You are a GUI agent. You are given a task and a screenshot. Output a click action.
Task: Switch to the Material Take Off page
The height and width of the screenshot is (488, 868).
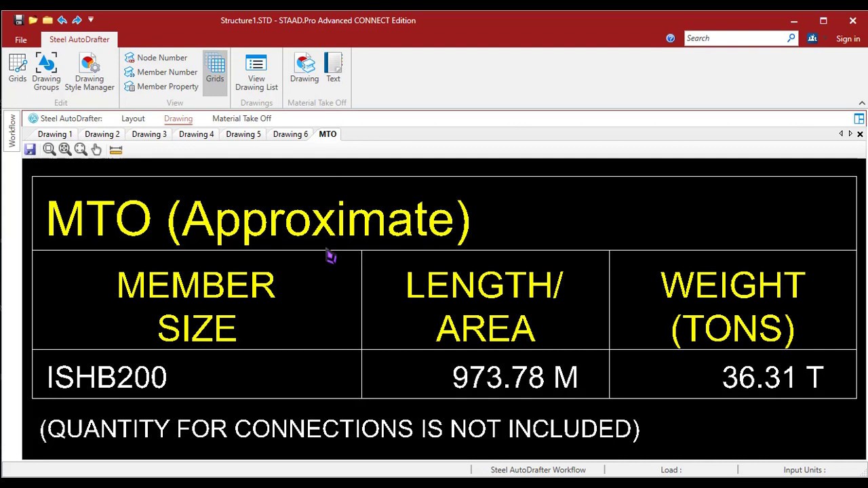coord(241,119)
